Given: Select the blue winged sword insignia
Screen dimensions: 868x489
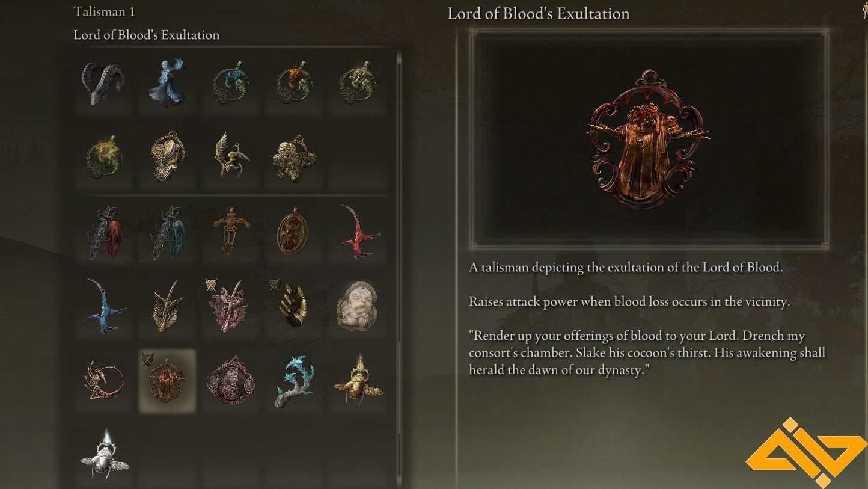Looking at the screenshot, I should pyautogui.click(x=105, y=306).
